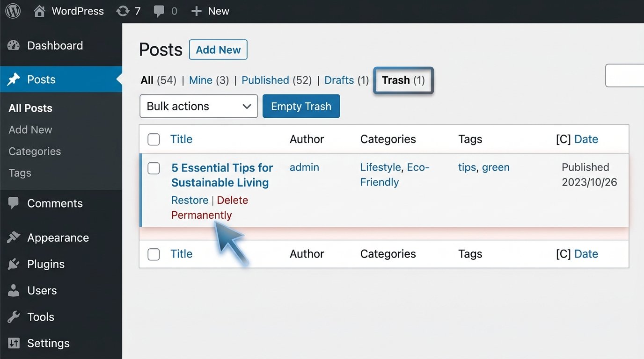Click WordPress site name in admin bar
Screen dimensions: 644x359
78,11
